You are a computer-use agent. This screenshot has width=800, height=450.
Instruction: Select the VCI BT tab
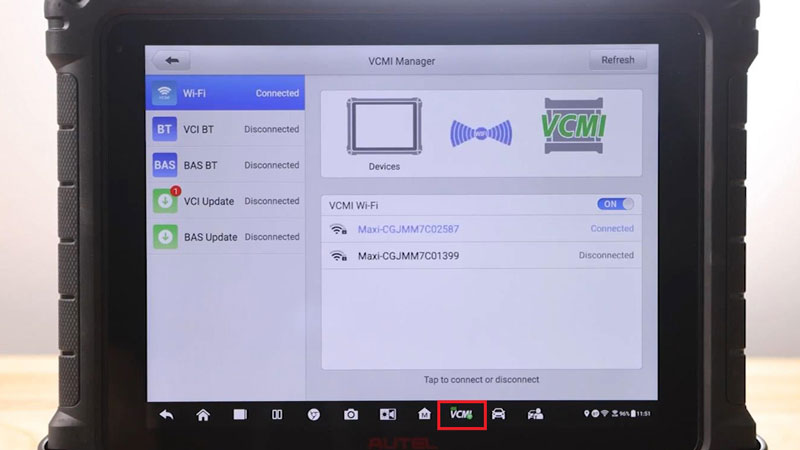pyautogui.click(x=226, y=129)
